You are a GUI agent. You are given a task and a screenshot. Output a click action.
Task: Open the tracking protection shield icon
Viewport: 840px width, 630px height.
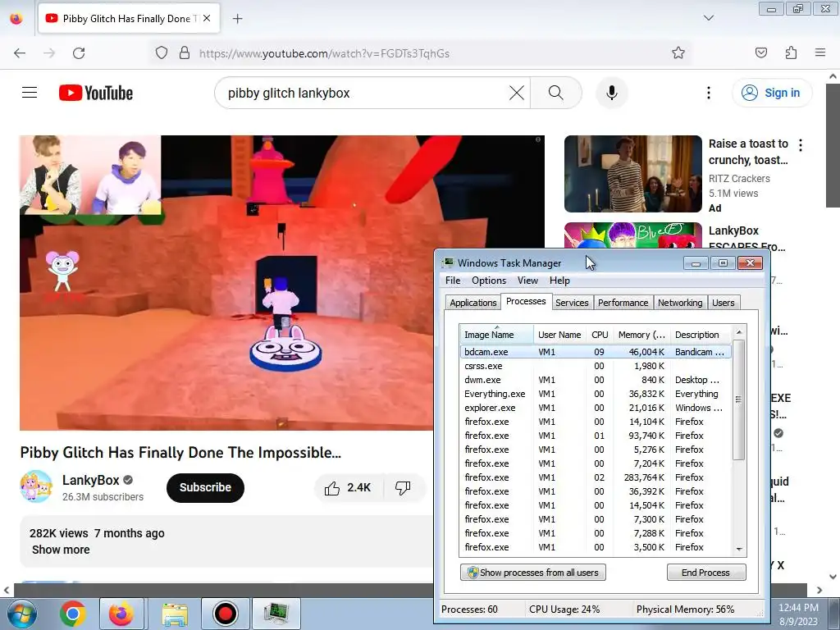pyautogui.click(x=162, y=53)
